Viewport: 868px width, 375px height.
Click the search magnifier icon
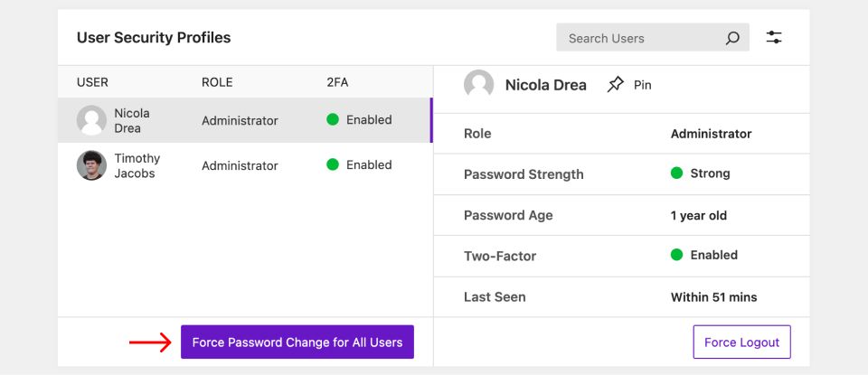[x=732, y=38]
